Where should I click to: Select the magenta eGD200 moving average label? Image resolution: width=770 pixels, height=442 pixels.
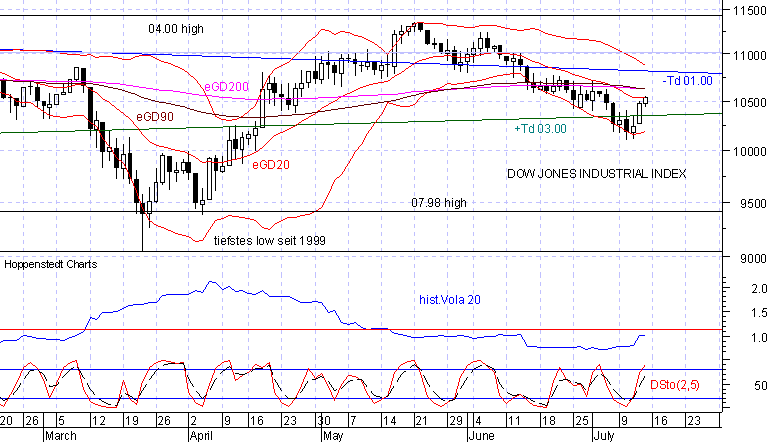pyautogui.click(x=226, y=90)
